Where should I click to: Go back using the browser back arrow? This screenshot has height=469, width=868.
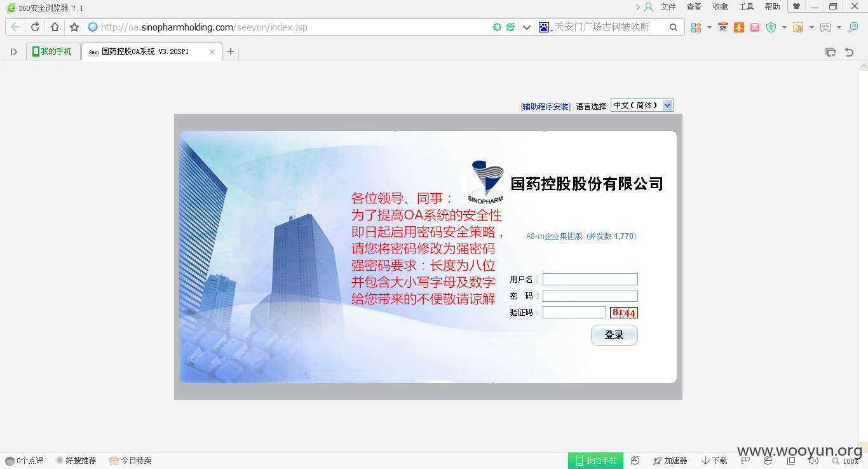[x=16, y=27]
